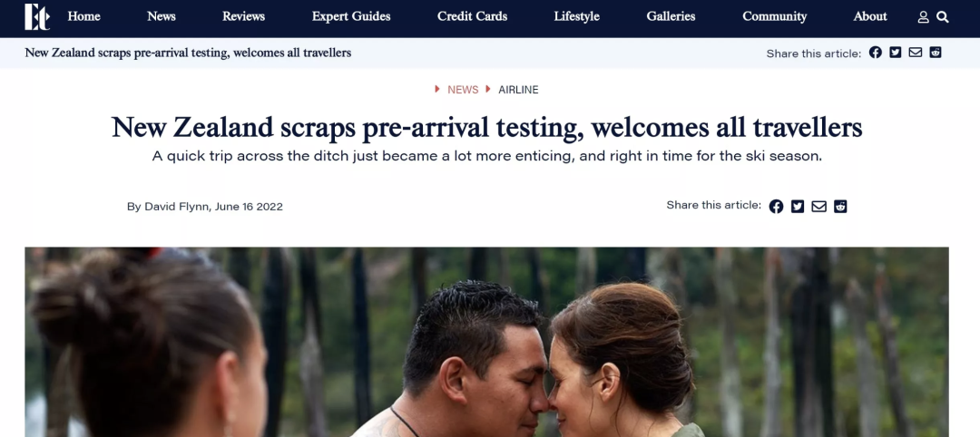This screenshot has width=980, height=437.
Task: Share via Twitter in sticky top bar
Action: tap(895, 53)
